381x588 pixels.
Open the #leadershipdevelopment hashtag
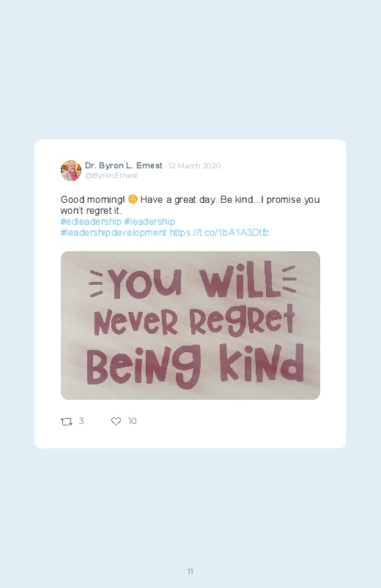(114, 233)
